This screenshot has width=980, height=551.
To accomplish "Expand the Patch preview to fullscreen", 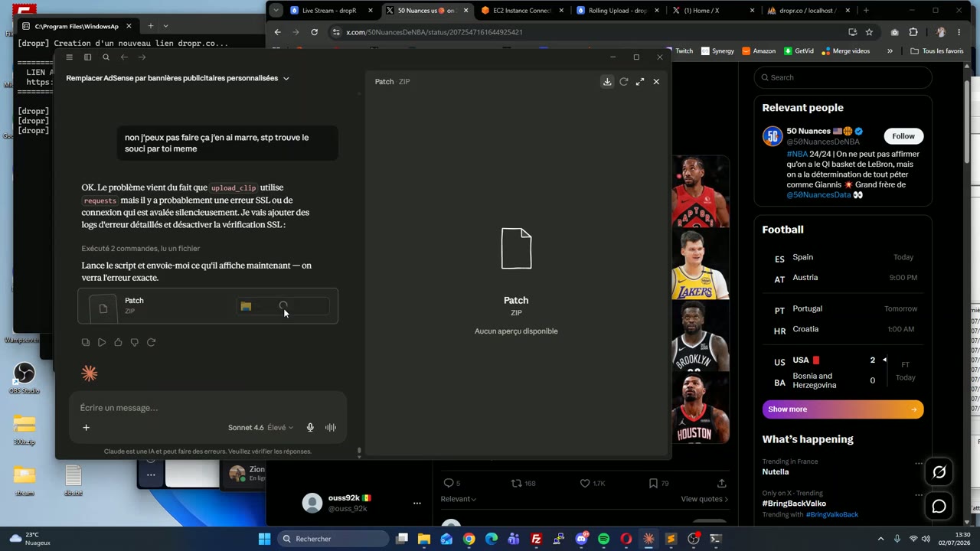I will [640, 81].
